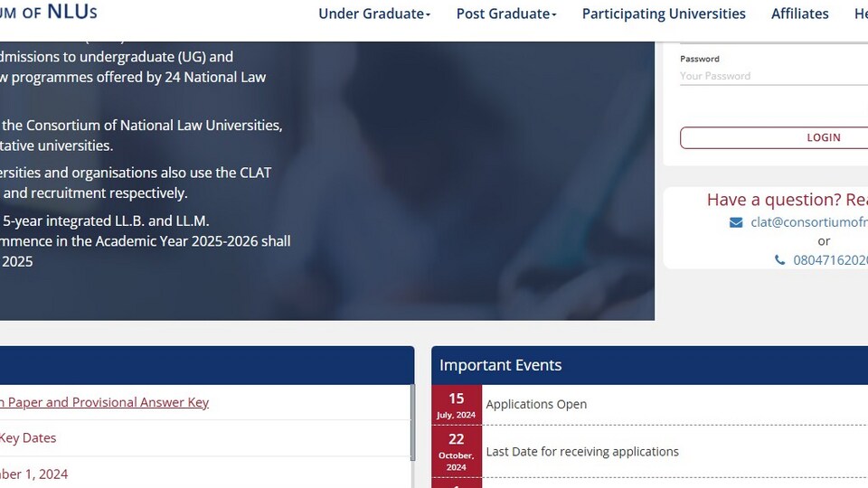Click Last Date for receiving applications event

pyautogui.click(x=581, y=452)
